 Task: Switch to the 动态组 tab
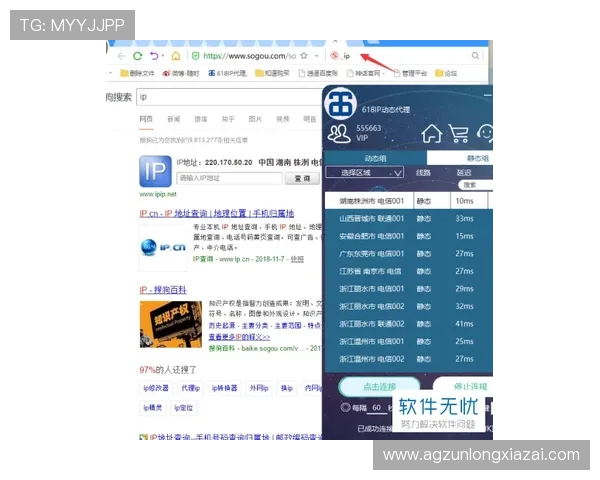click(375, 158)
